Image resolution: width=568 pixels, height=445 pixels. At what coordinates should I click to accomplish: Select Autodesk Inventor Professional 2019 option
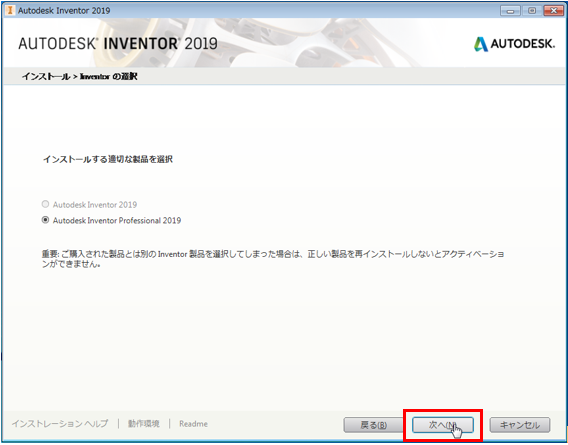pyautogui.click(x=45, y=220)
